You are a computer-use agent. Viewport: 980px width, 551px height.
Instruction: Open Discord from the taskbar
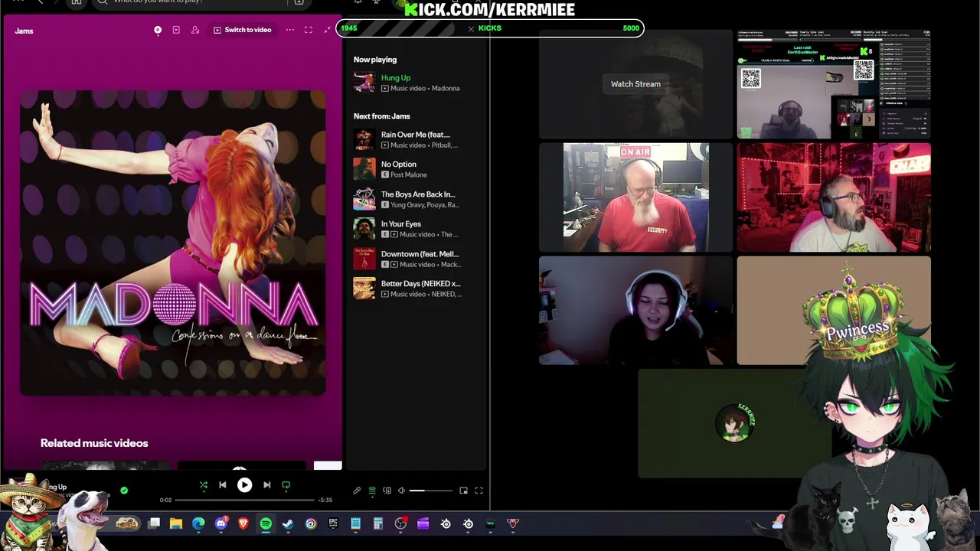pos(221,523)
